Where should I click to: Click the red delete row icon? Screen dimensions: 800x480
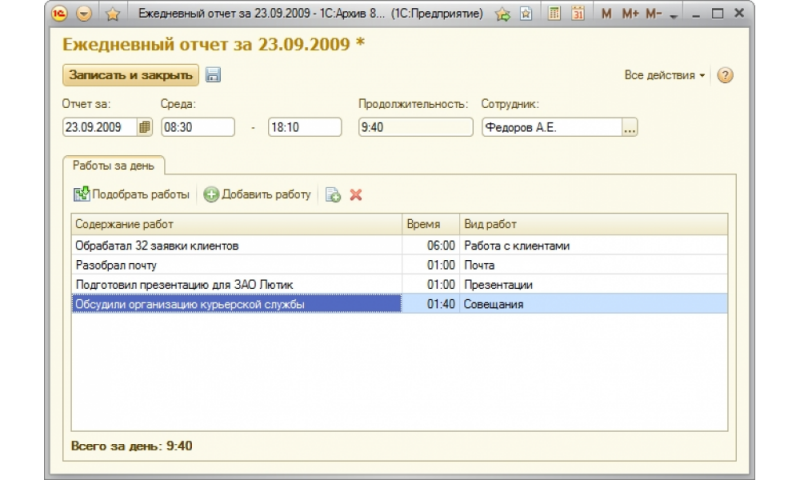coord(356,195)
